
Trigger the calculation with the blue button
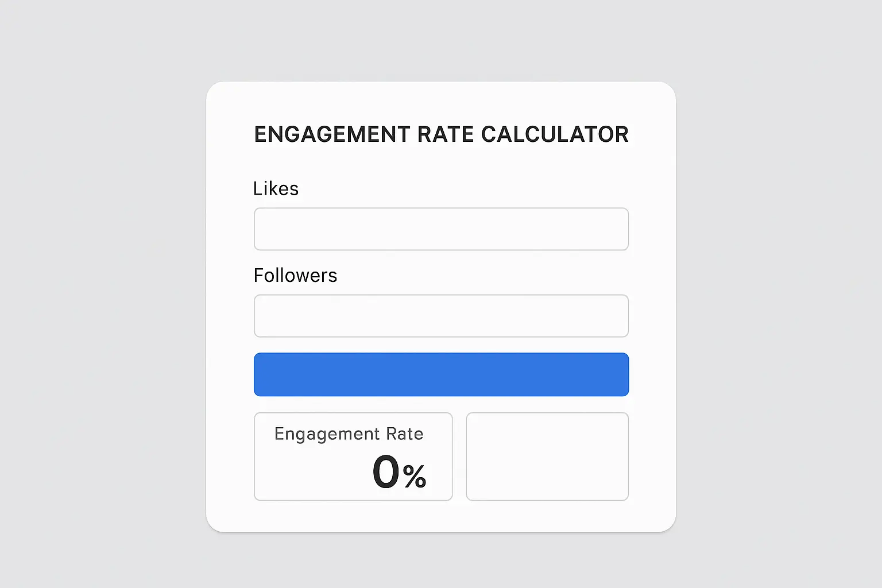tap(441, 374)
